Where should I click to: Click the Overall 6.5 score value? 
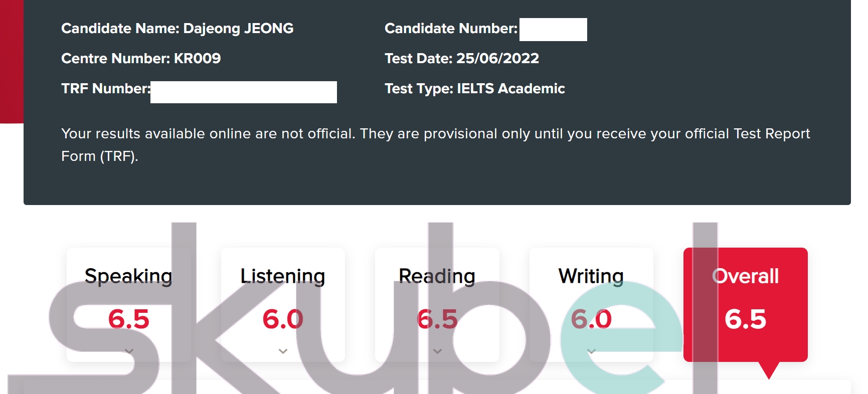746,319
